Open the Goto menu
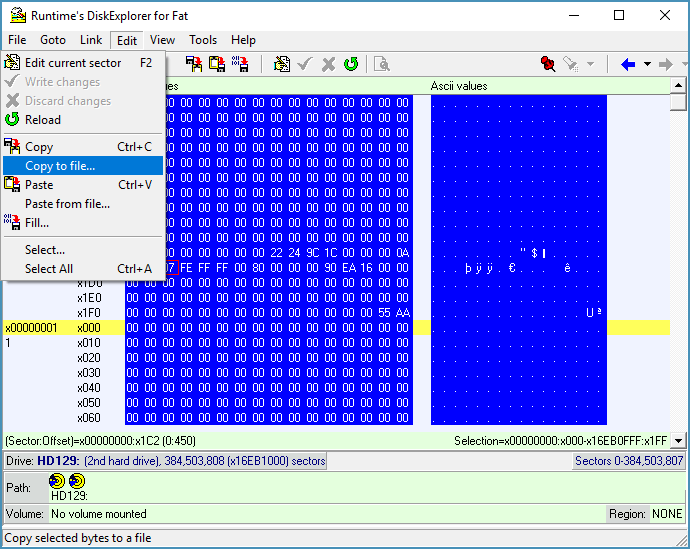Screen dimensions: 690x549 tap(53, 40)
